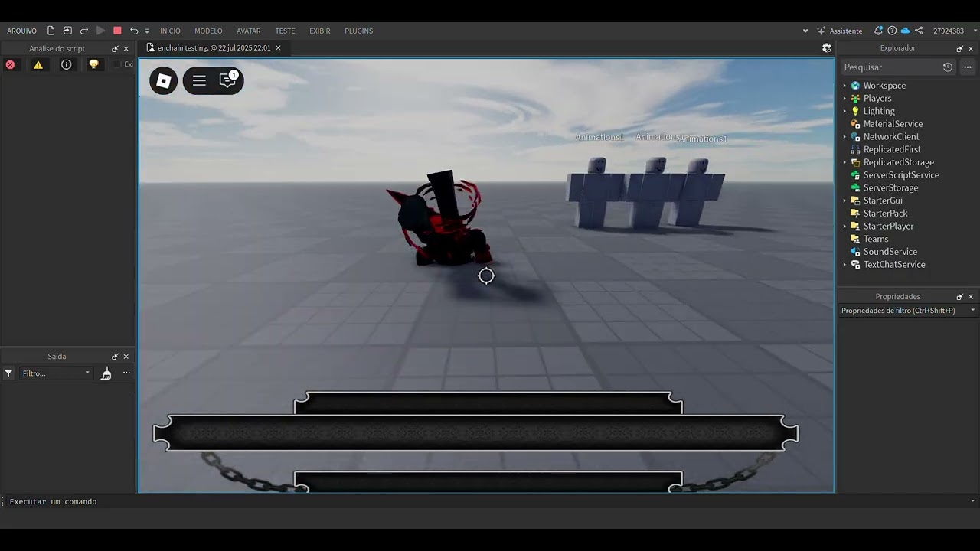
Task: Open the notifications bell
Action: tap(879, 31)
